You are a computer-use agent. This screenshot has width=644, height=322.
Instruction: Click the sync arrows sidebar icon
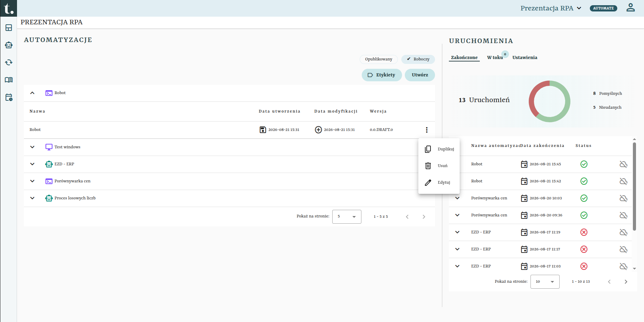click(9, 63)
